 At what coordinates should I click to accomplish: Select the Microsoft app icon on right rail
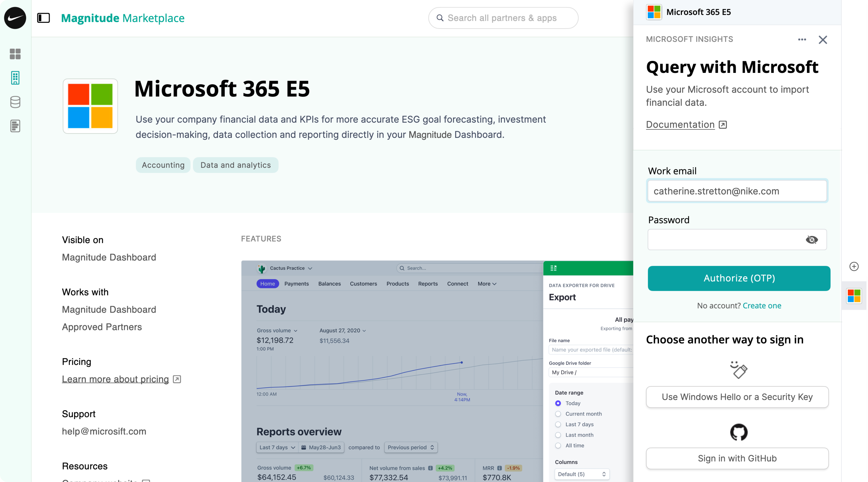[854, 296]
